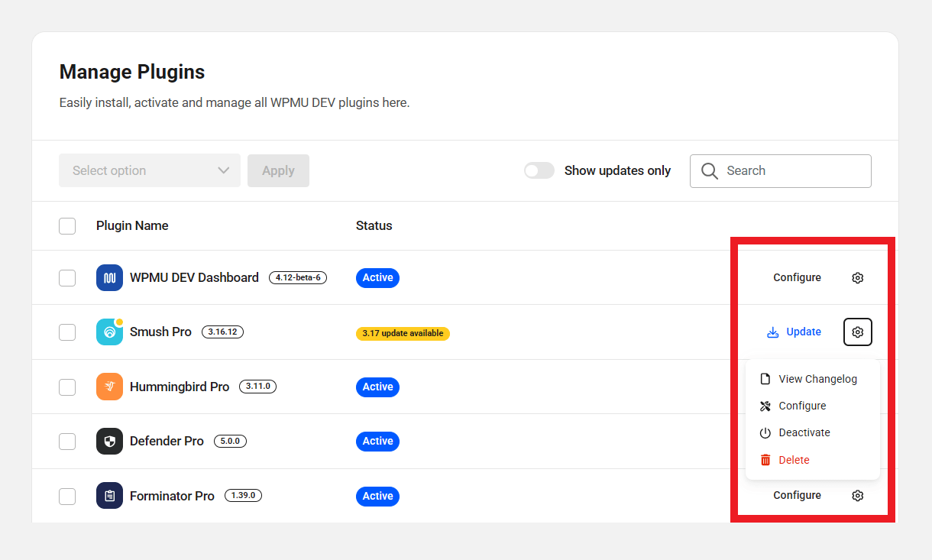The height and width of the screenshot is (560, 932).
Task: Click the WPMU DEV Dashboard plugin logo
Action: click(109, 277)
